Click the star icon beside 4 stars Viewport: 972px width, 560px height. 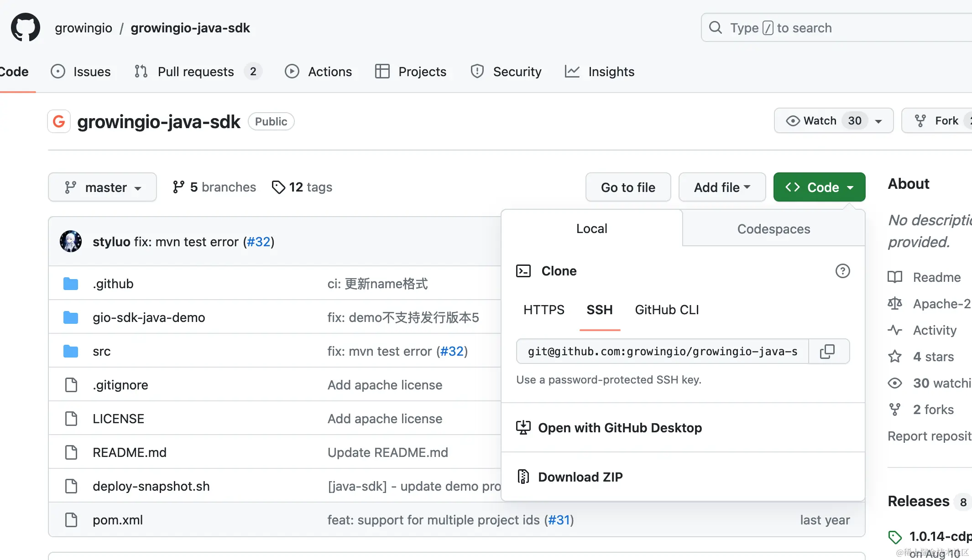click(895, 357)
